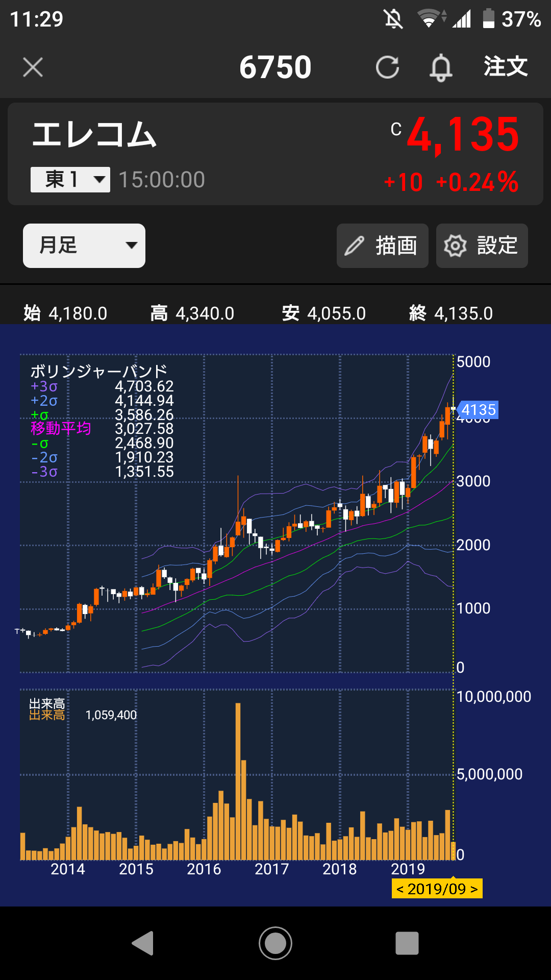
Task: Tap Android back navigation button
Action: coord(143,943)
